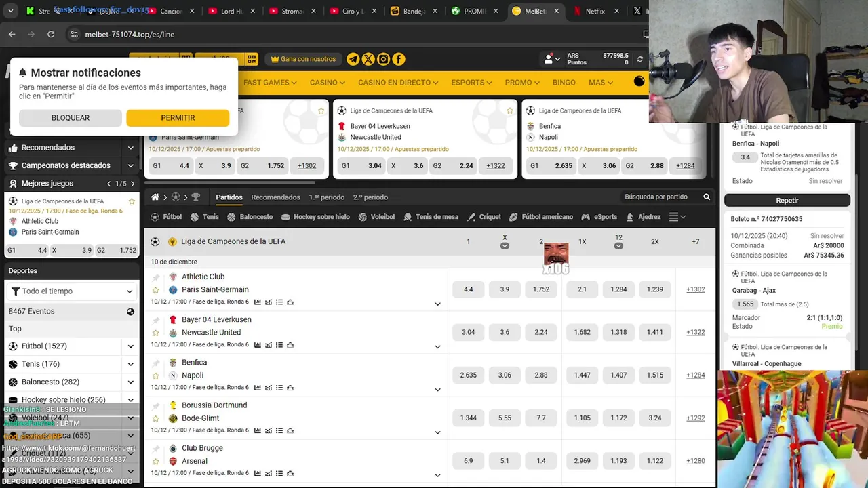Star the sidebar Athletic Club game card
This screenshot has width=868, height=488.
[132, 201]
